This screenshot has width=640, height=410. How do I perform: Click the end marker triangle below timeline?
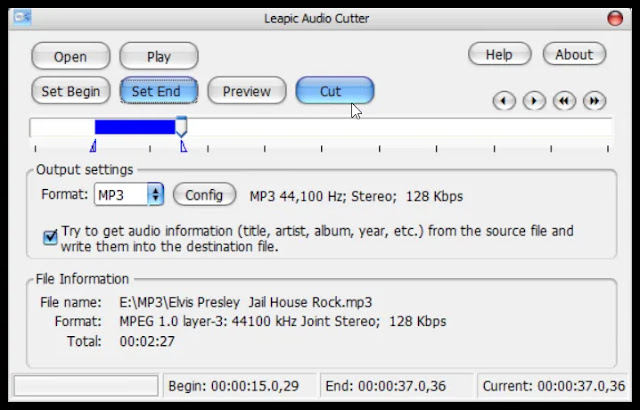184,146
